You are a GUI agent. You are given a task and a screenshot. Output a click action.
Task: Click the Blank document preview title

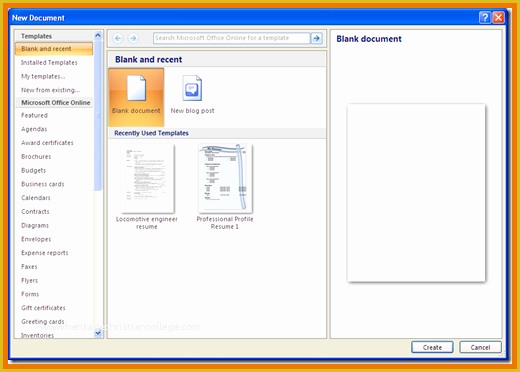[369, 39]
